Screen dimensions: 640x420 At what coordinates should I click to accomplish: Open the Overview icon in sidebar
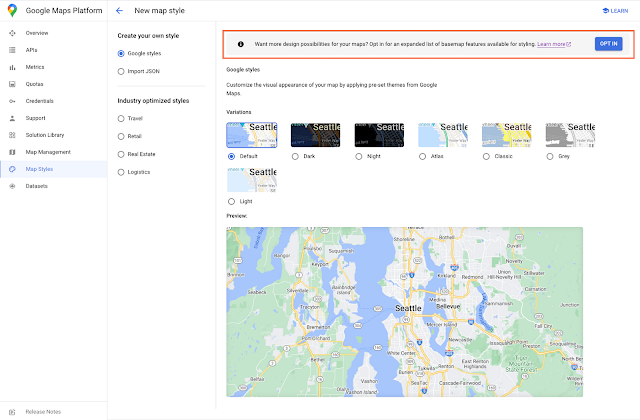12,33
